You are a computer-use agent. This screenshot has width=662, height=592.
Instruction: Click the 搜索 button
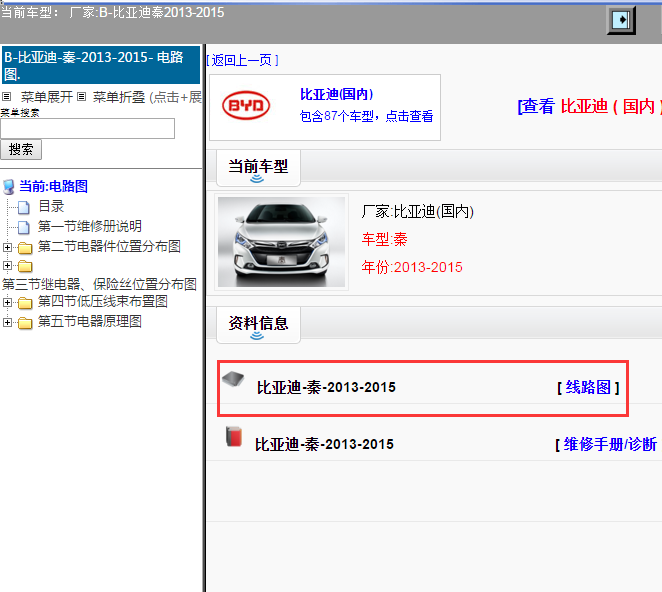click(21, 149)
